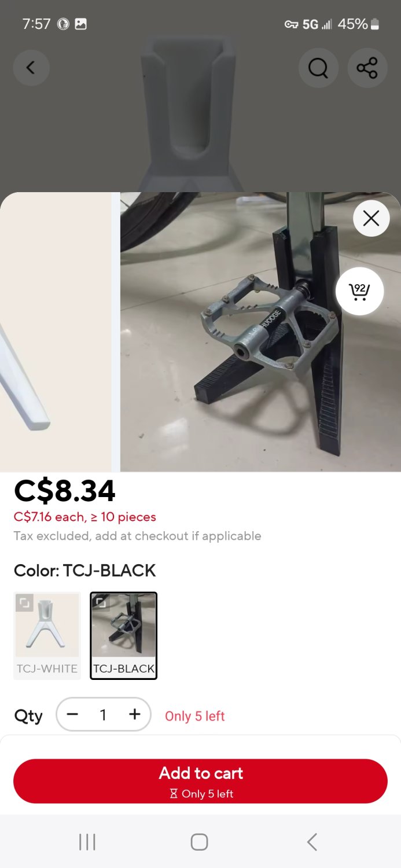Tap the Android navigation back button
401x868 pixels.
tap(312, 842)
